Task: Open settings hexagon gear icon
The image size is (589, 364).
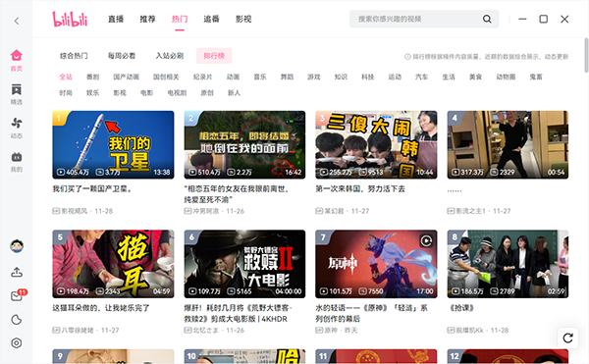Action: point(17,343)
